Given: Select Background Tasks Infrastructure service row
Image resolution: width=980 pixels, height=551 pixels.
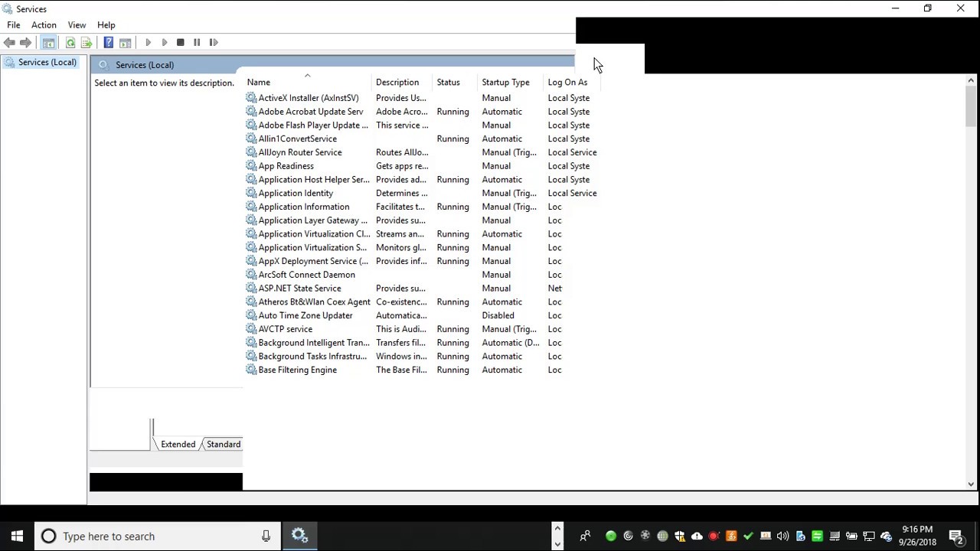Looking at the screenshot, I should (x=312, y=357).
